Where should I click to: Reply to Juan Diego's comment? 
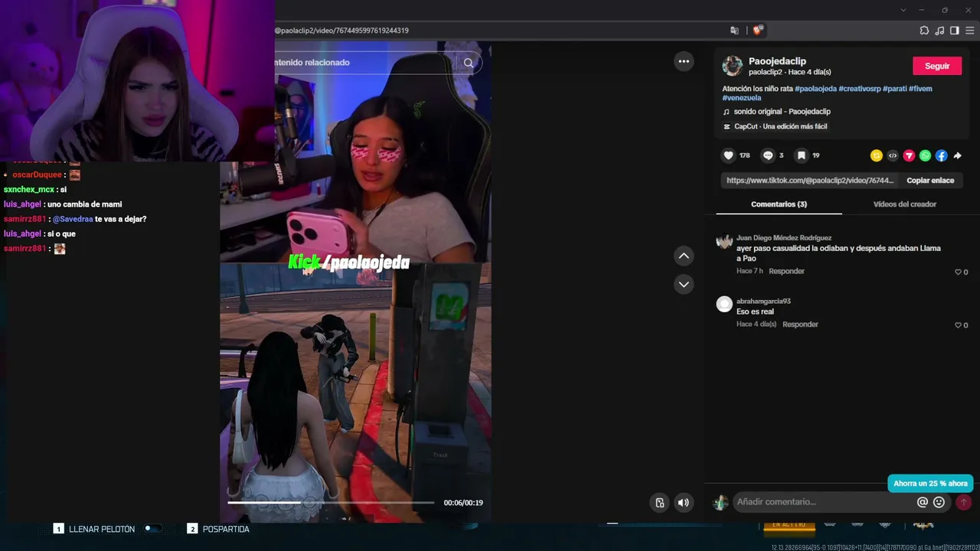point(786,271)
